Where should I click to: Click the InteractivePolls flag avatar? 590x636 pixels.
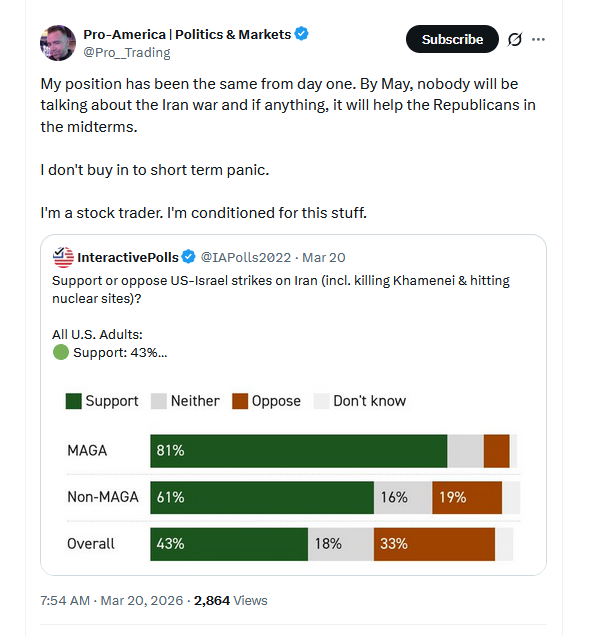63,257
